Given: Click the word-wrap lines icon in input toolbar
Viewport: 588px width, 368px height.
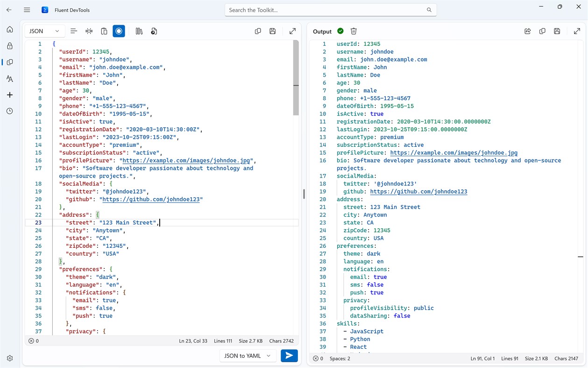Looking at the screenshot, I should point(74,31).
